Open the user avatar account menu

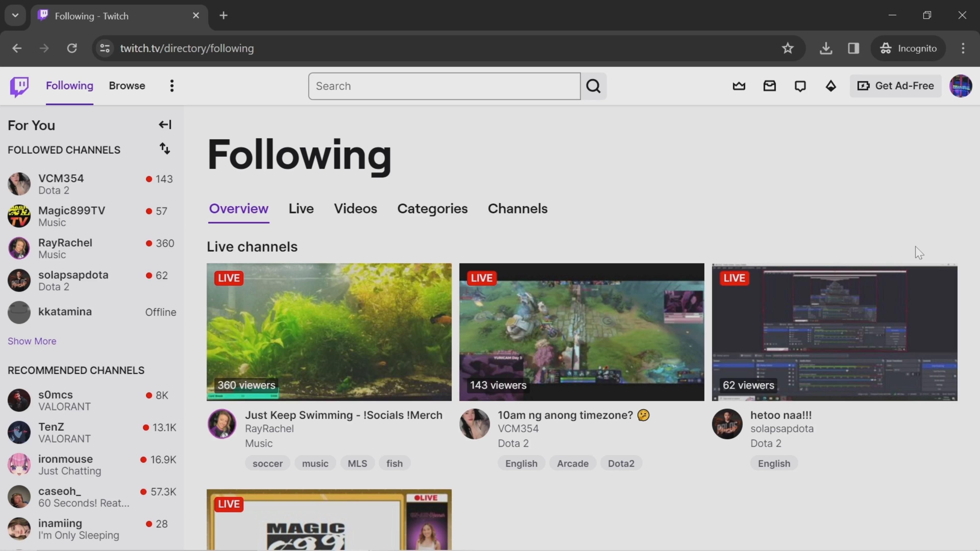pyautogui.click(x=961, y=86)
